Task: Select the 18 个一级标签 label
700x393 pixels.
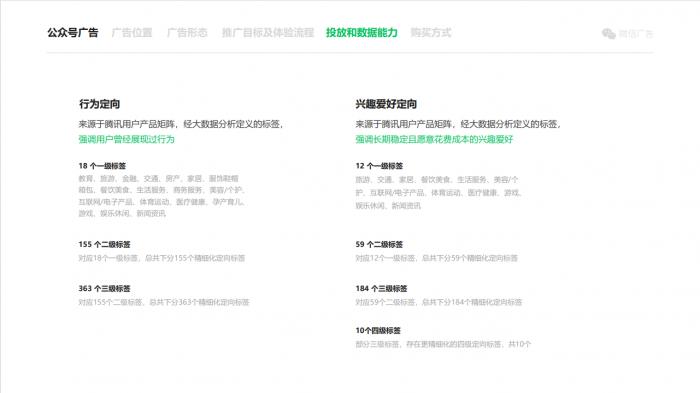Action: click(102, 166)
